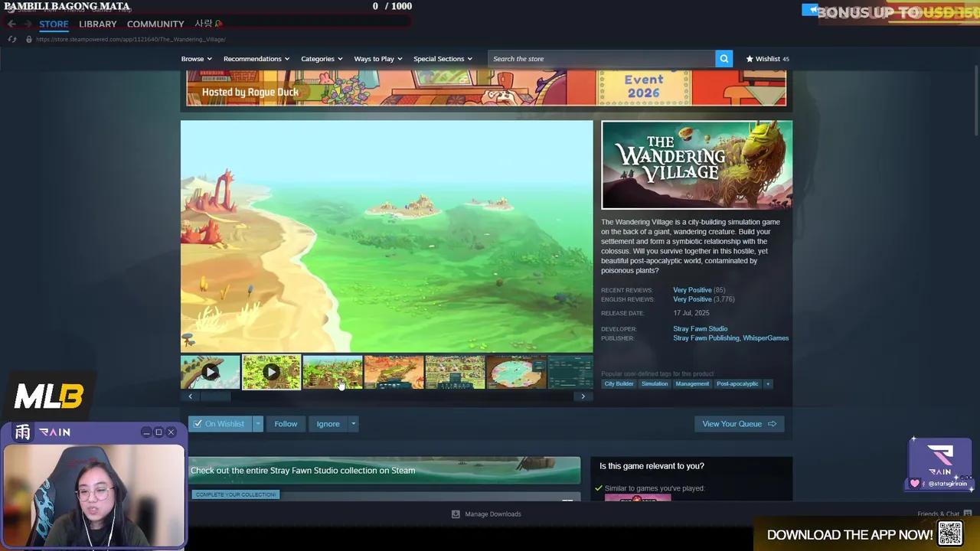Image resolution: width=980 pixels, height=551 pixels.
Task: Minimize the Rain webcam overlay window
Action: [146, 432]
